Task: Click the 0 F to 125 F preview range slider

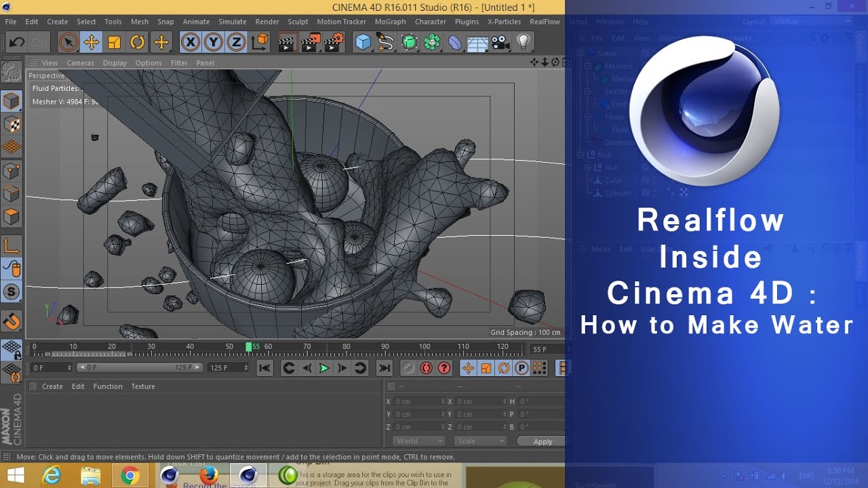Action: [139, 367]
